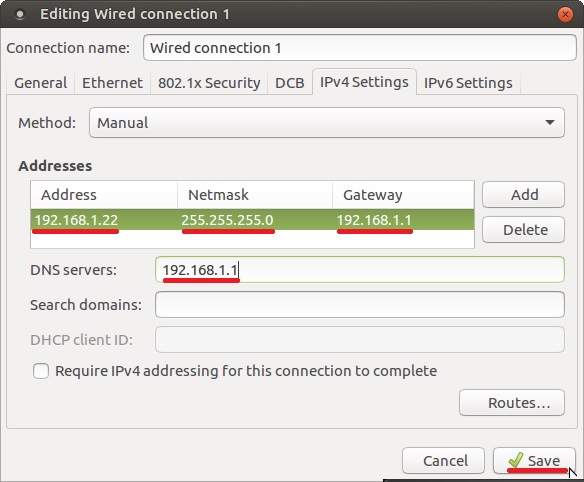Viewport: 584px width, 482px height.
Task: Delete the selected address row
Action: tap(523, 229)
